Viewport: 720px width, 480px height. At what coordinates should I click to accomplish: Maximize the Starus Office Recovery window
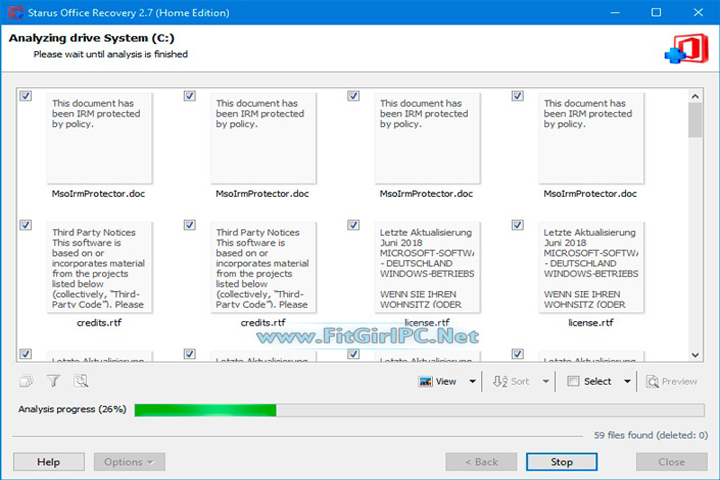[656, 12]
